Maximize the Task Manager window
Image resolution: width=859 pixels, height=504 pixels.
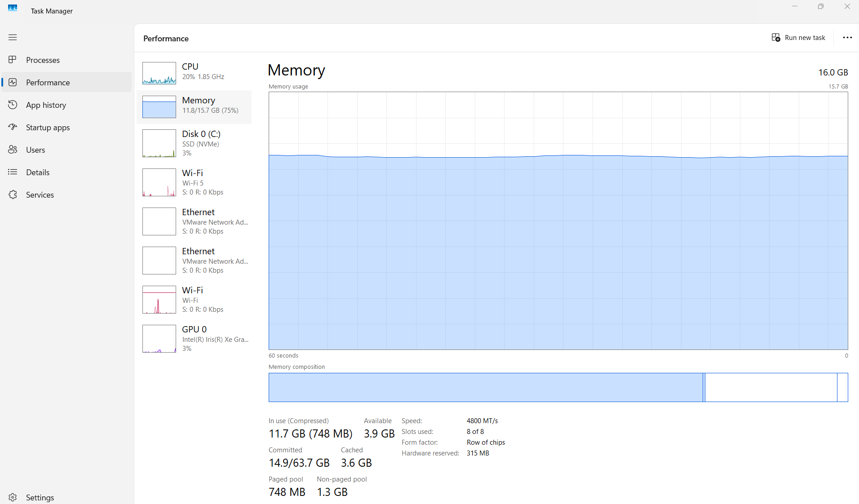click(x=821, y=6)
